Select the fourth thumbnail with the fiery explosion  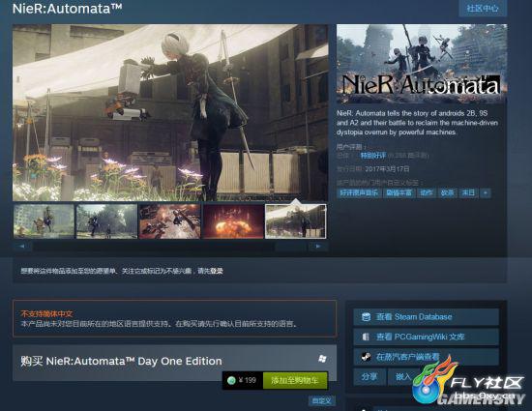[233, 221]
